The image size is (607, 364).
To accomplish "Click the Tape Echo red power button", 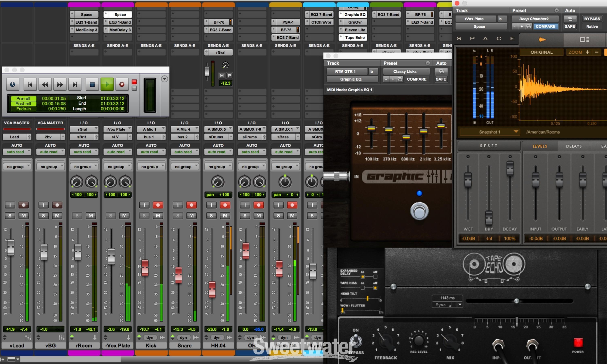I will (578, 343).
